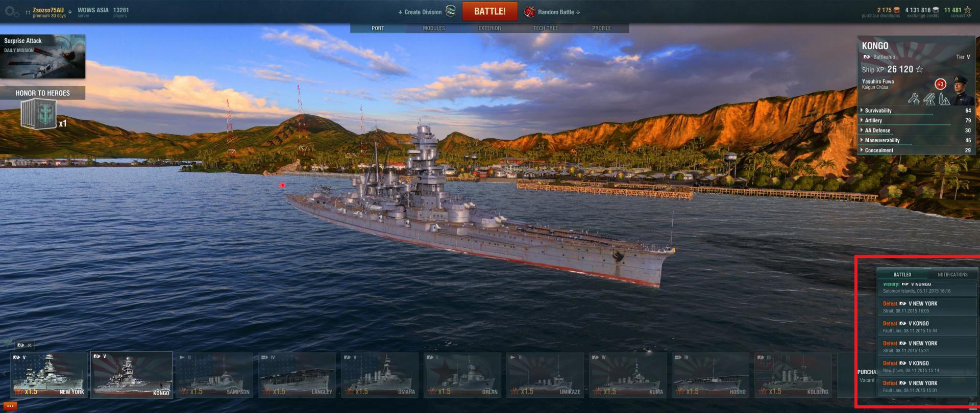Click the wrench upgrade slot icon
Image resolution: width=980 pixels, height=413 pixels.
tap(913, 98)
